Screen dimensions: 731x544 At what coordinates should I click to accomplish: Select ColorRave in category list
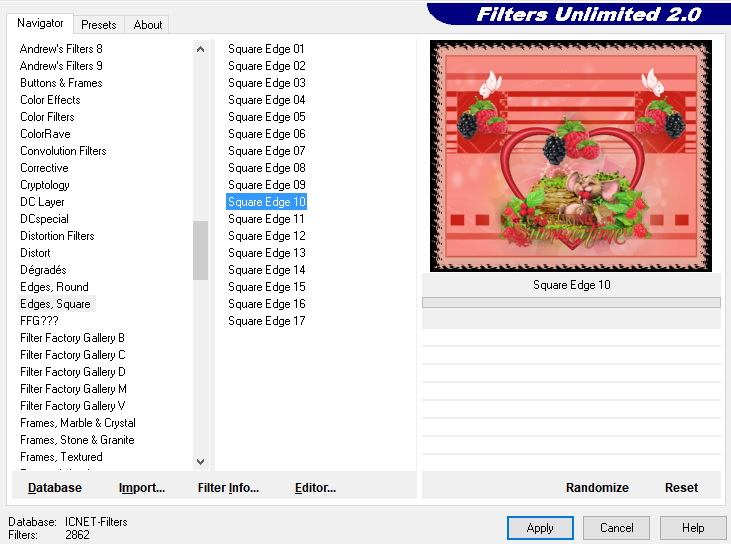point(45,134)
